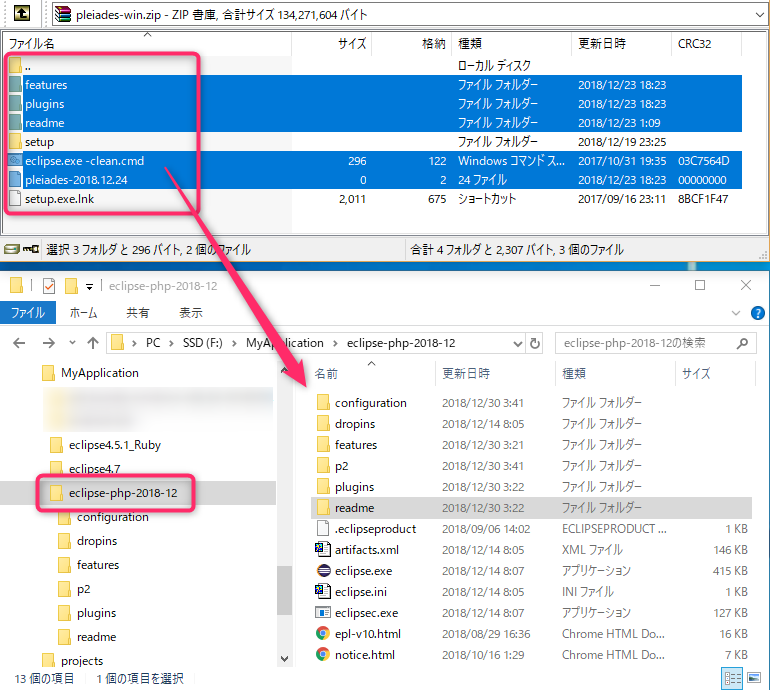The image size is (770, 690).
Task: Select pleiades-2018.12.24 file in the archive
Action: (x=375, y=180)
